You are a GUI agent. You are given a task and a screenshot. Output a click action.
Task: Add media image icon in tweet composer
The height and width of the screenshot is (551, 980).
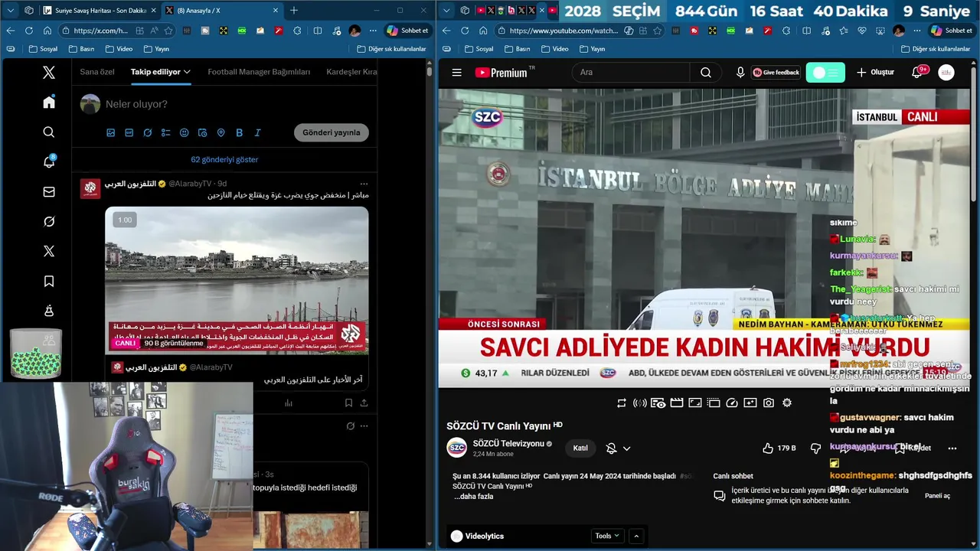pos(110,132)
